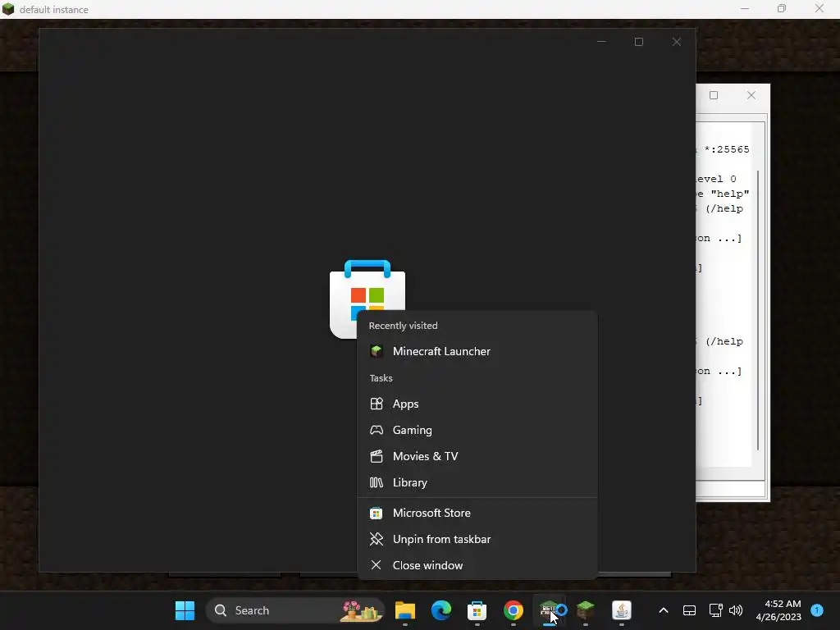The width and height of the screenshot is (840, 630).
Task: Click the Minecraft grass block taskbar icon
Action: 586,610
